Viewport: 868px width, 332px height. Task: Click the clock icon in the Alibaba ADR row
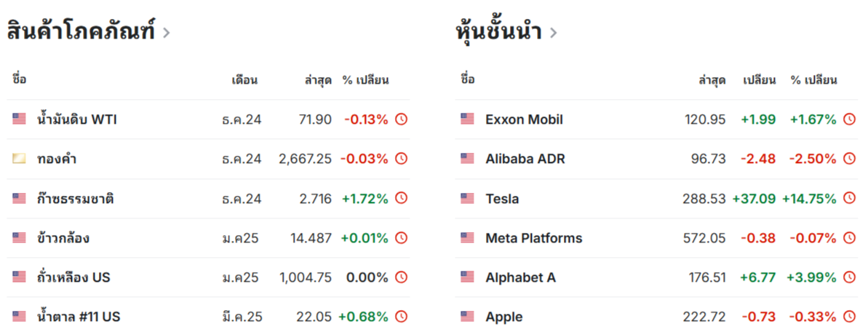(x=849, y=159)
